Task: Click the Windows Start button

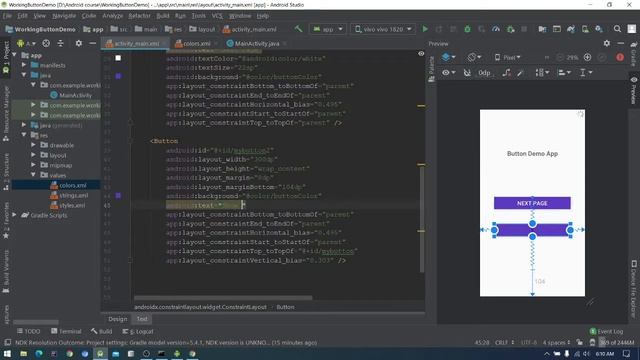Action: (x=7, y=354)
